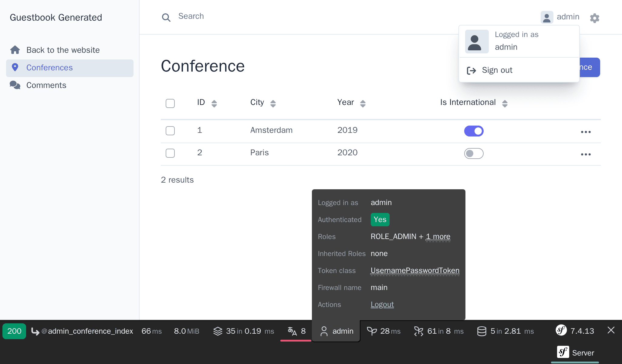Click Logout in the security panel
This screenshot has height=364, width=622.
pos(382,304)
